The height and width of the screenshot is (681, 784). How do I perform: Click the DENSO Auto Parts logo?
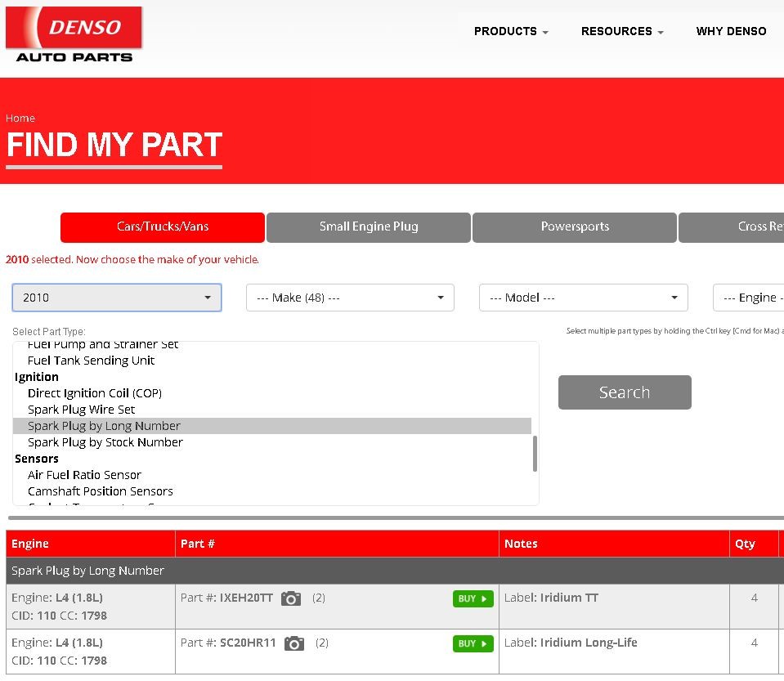(74, 34)
